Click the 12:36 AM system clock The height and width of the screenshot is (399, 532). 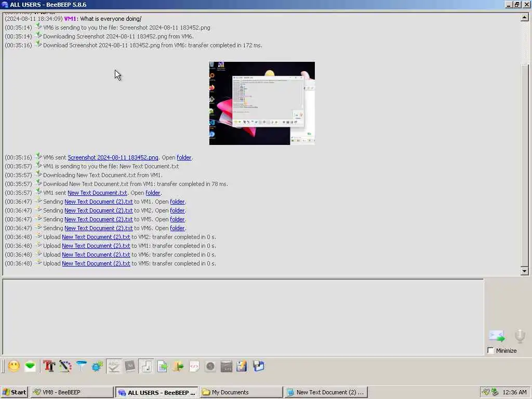point(514,392)
